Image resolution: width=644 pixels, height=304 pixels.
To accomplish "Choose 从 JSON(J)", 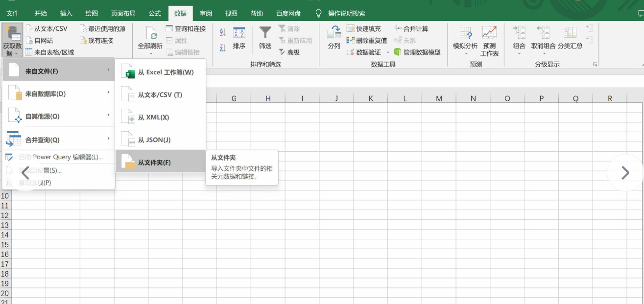I will 161,140.
